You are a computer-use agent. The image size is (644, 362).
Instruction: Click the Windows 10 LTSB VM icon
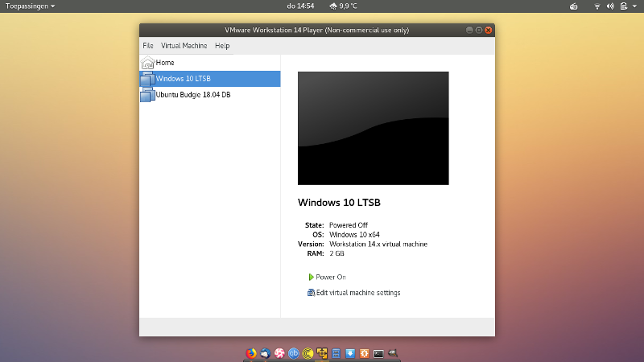(147, 78)
